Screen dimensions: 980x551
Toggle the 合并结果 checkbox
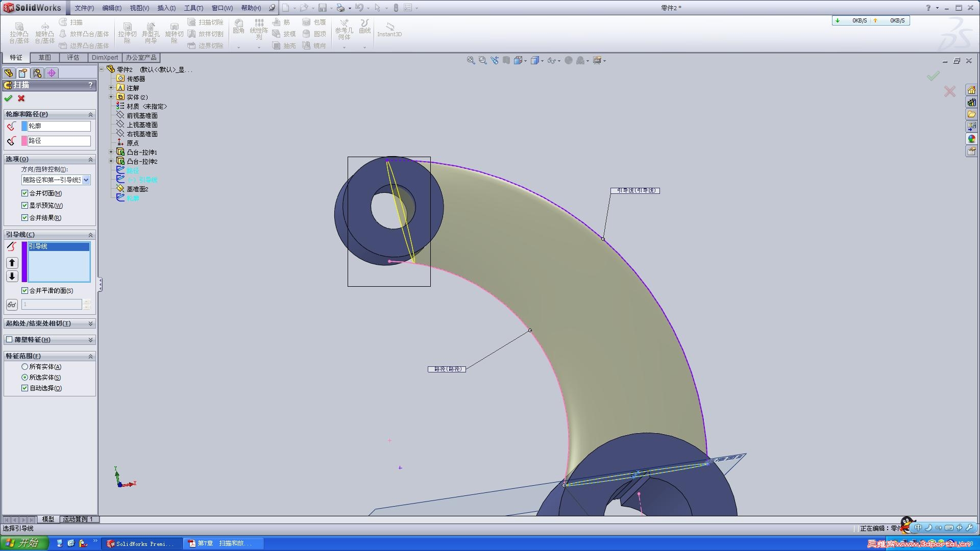click(24, 218)
